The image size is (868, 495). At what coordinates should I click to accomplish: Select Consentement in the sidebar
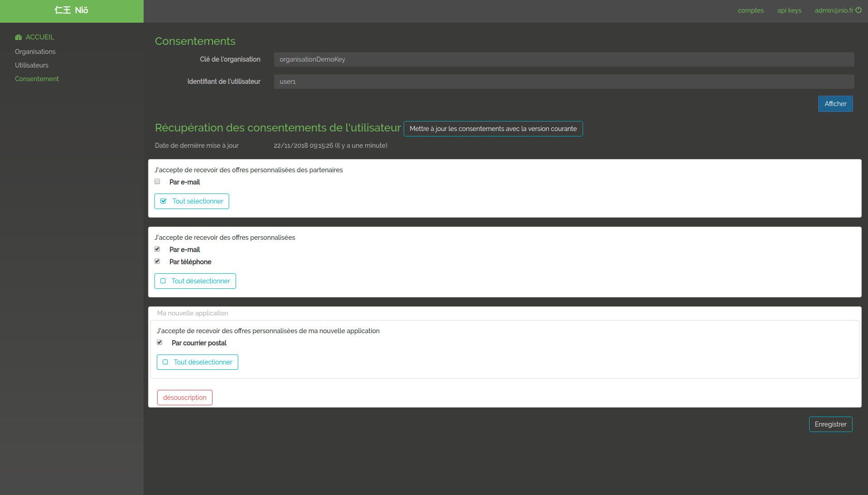(x=37, y=79)
